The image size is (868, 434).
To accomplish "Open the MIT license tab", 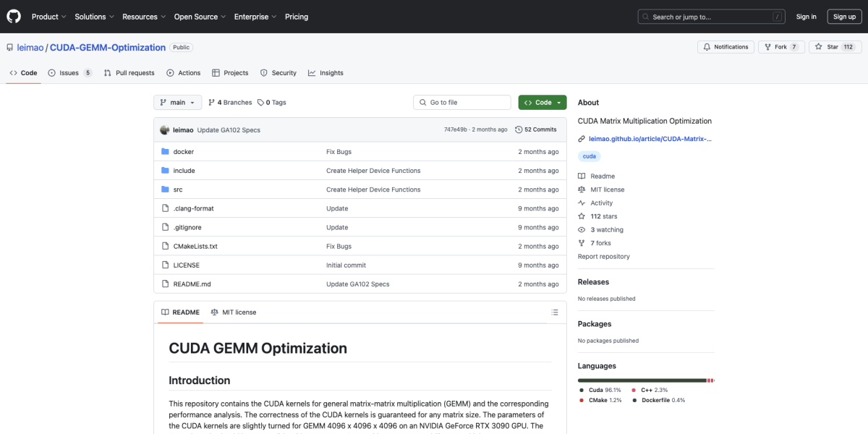I will coord(234,312).
